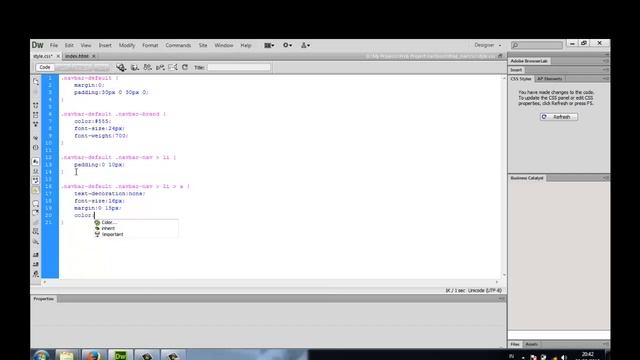The width and height of the screenshot is (640, 360).
Task: Click the Open Documents icon in coding toolbar
Action: [36, 81]
